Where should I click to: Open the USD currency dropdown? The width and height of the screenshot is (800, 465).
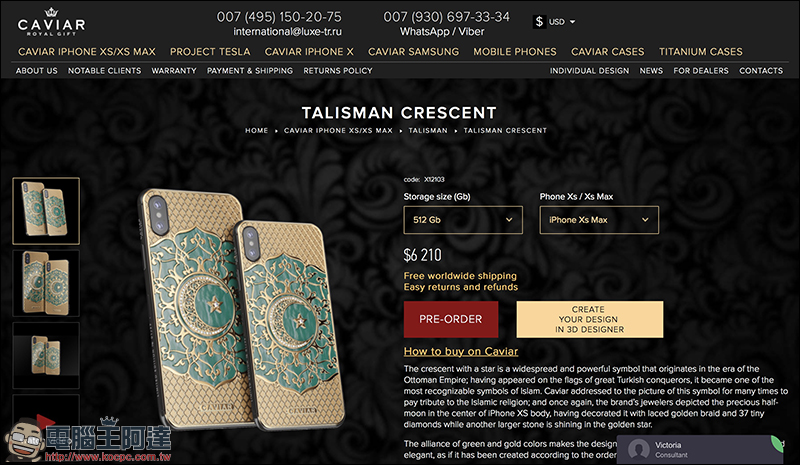(x=562, y=22)
